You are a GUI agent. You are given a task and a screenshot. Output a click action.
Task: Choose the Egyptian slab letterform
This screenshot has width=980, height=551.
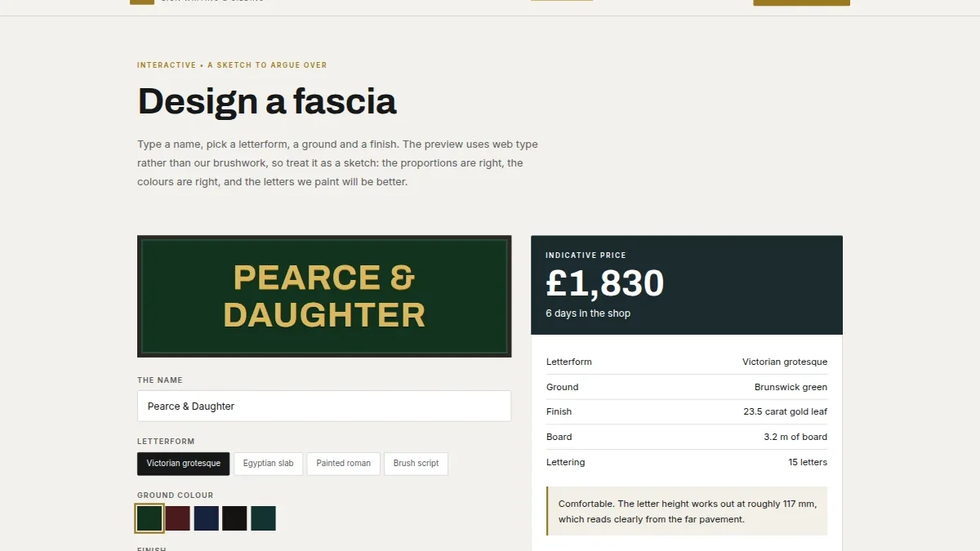[x=269, y=464]
